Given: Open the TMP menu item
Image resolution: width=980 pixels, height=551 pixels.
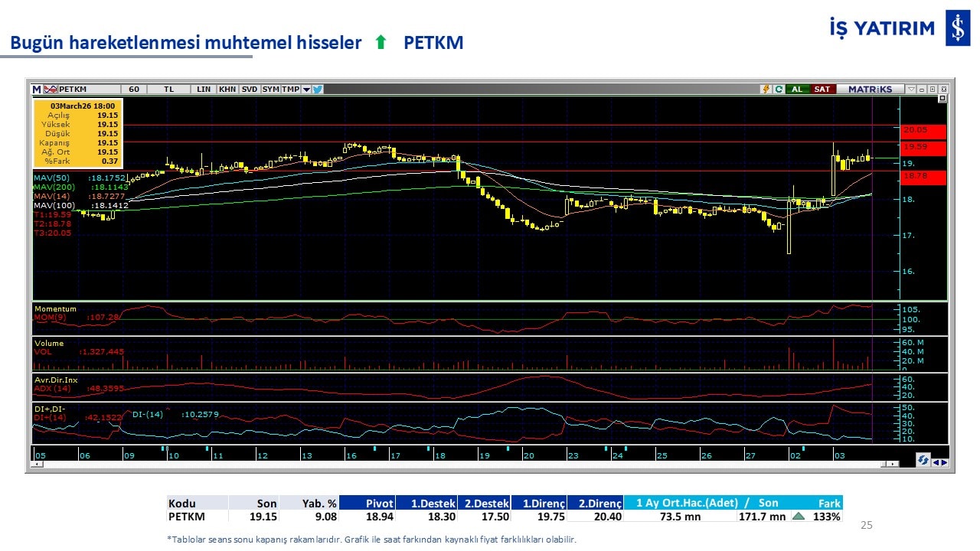Looking at the screenshot, I should [290, 89].
